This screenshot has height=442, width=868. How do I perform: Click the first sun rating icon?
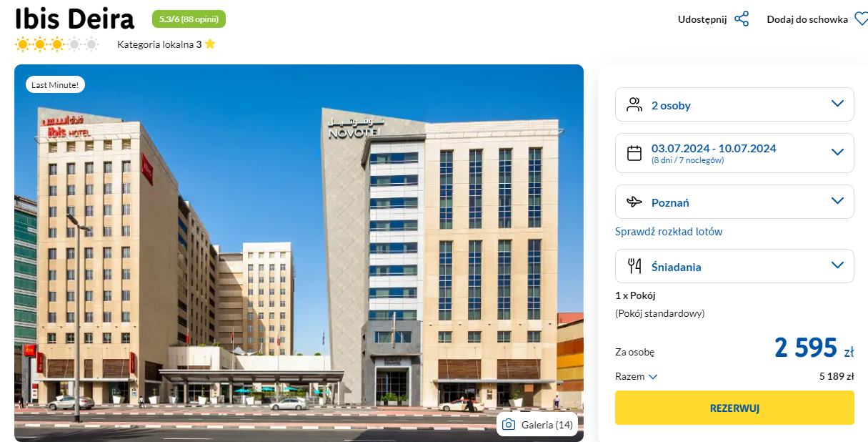pyautogui.click(x=23, y=44)
